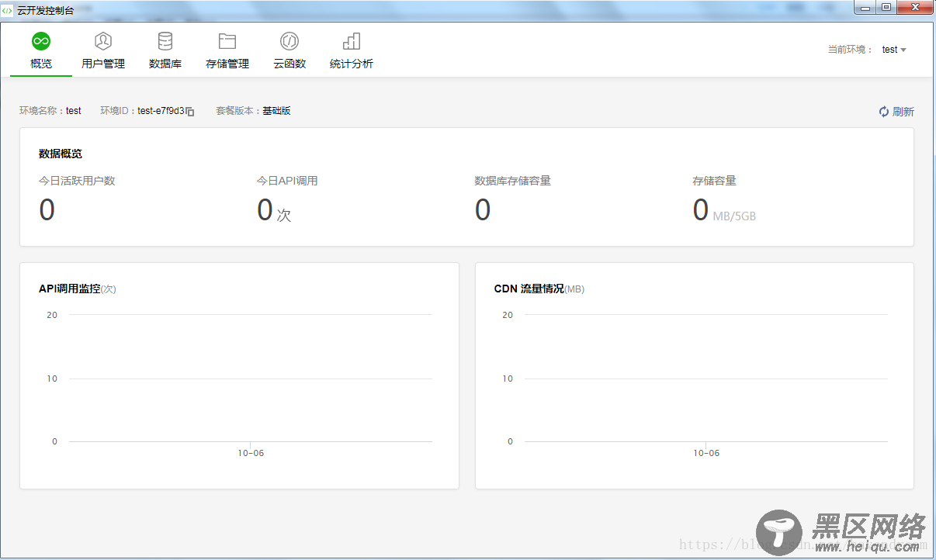Click the 10-06 date on CDN chart
This screenshot has width=936, height=560.
(x=706, y=453)
